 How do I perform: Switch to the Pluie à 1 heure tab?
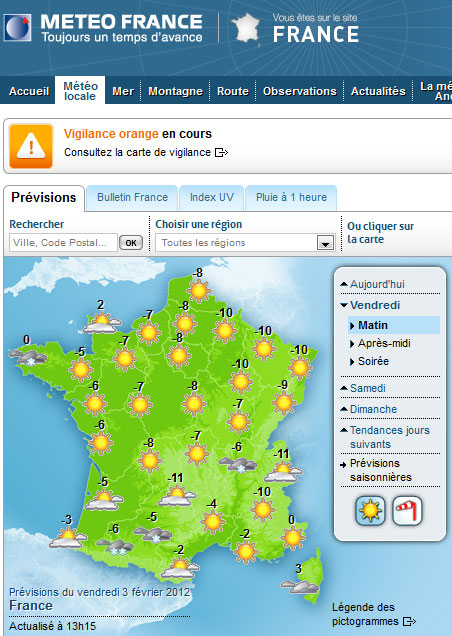[291, 198]
